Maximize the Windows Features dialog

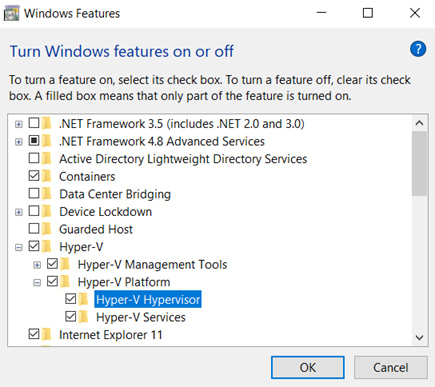368,13
